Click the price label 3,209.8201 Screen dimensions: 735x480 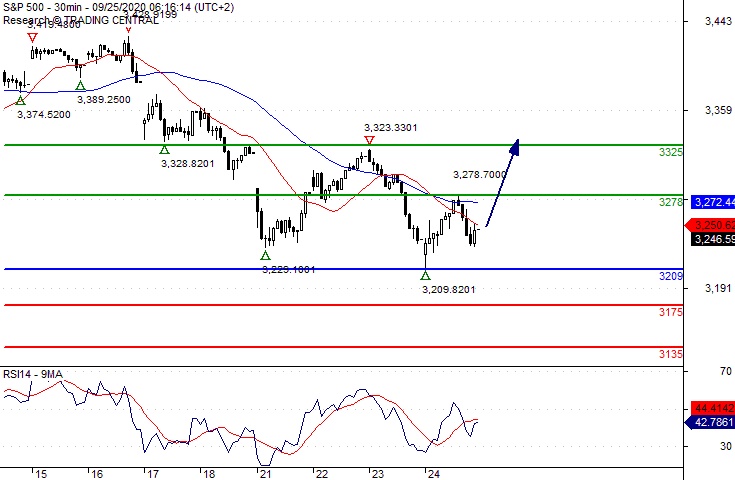tap(449, 290)
